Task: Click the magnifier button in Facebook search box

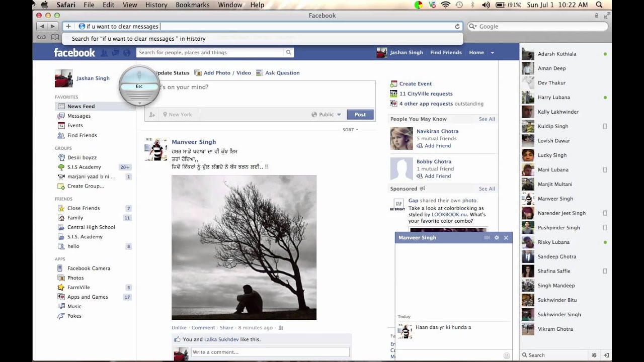Action: coord(288,52)
